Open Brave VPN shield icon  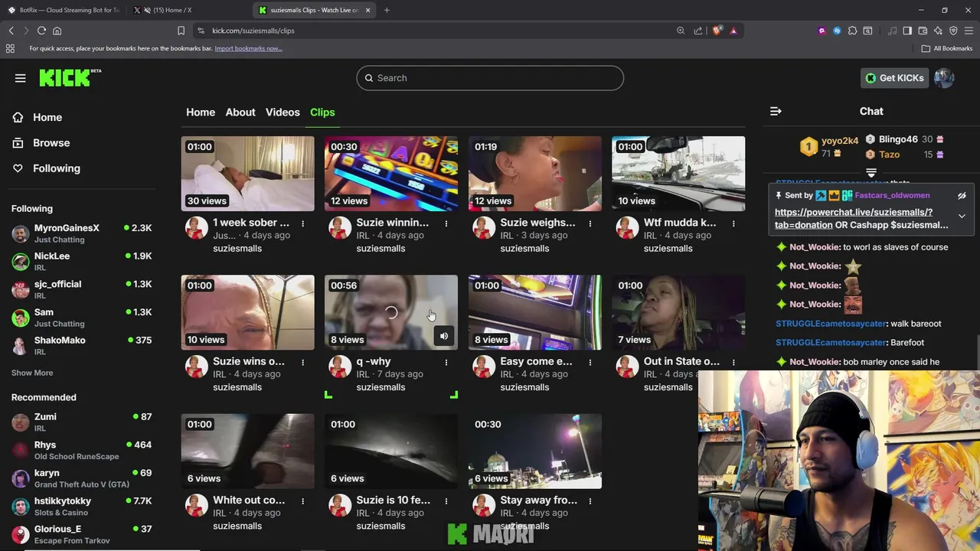pyautogui.click(x=953, y=31)
